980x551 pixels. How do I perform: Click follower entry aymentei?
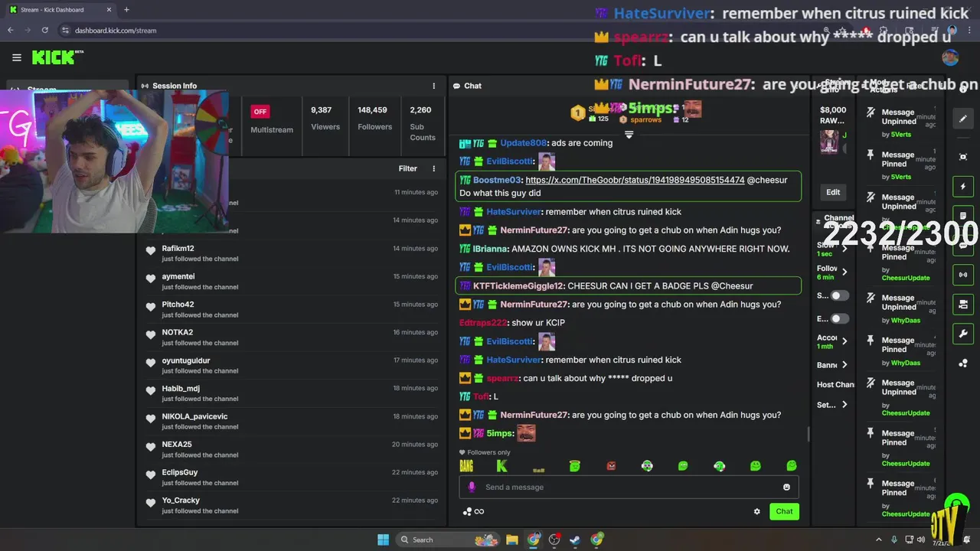point(292,281)
